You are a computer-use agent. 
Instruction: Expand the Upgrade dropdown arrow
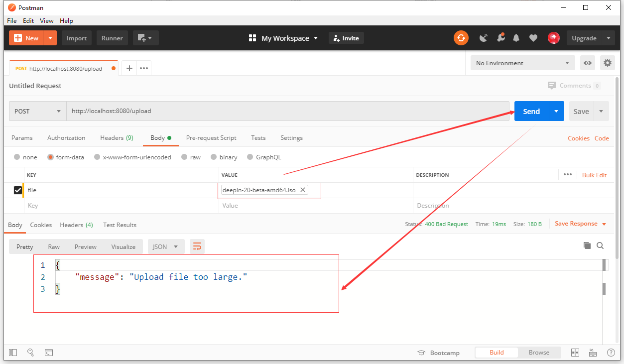pyautogui.click(x=608, y=38)
